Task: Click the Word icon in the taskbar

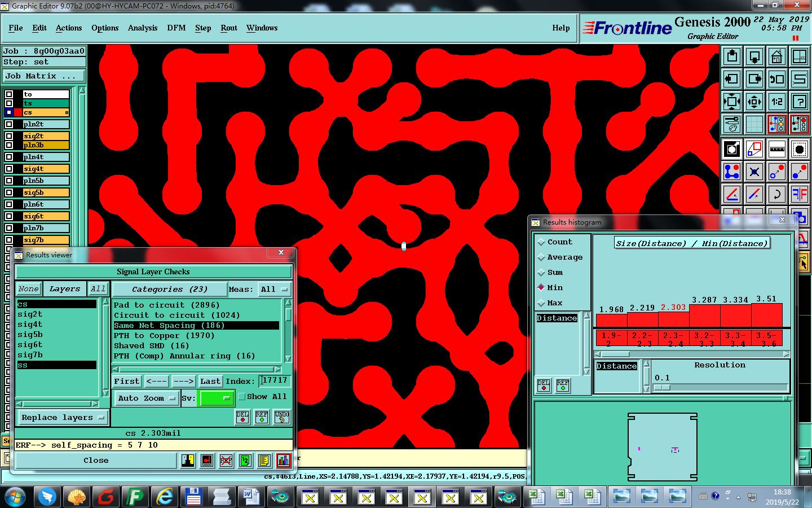Action: [x=251, y=497]
